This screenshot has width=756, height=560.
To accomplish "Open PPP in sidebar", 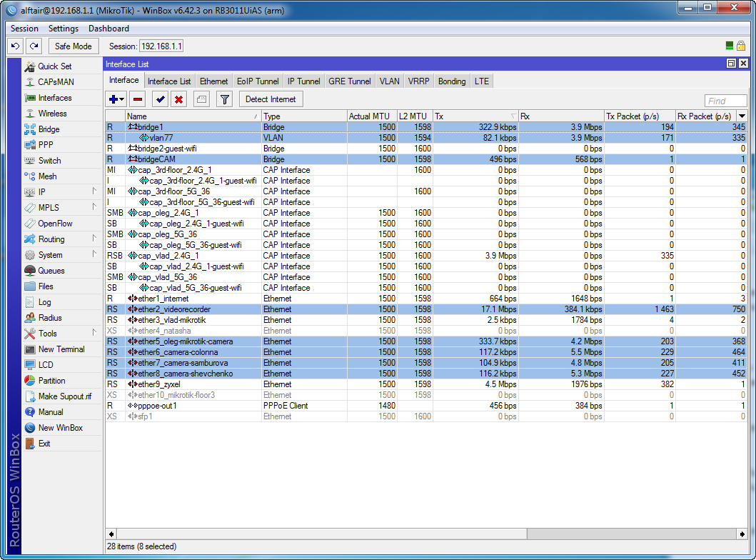I will (x=46, y=145).
